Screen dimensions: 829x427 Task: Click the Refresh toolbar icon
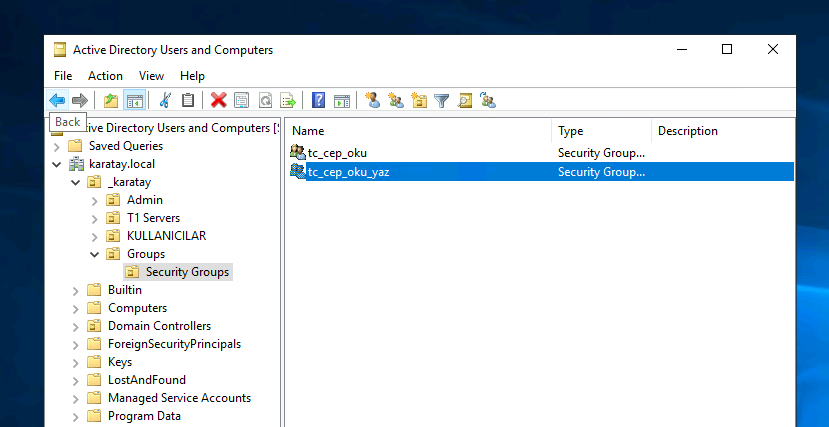click(x=264, y=100)
